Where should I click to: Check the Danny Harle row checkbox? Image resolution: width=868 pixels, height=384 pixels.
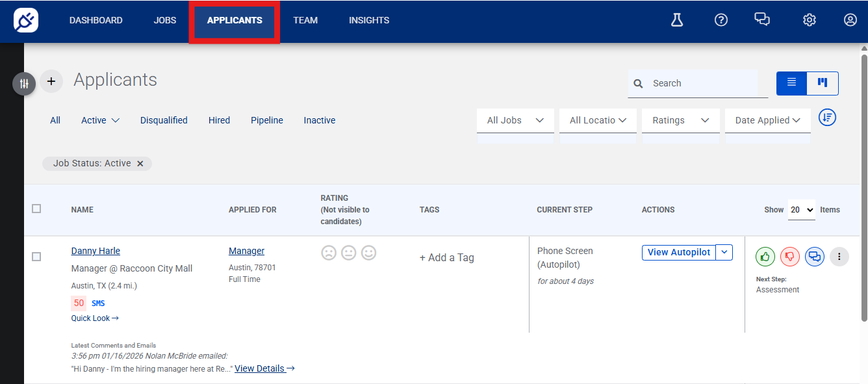click(36, 257)
